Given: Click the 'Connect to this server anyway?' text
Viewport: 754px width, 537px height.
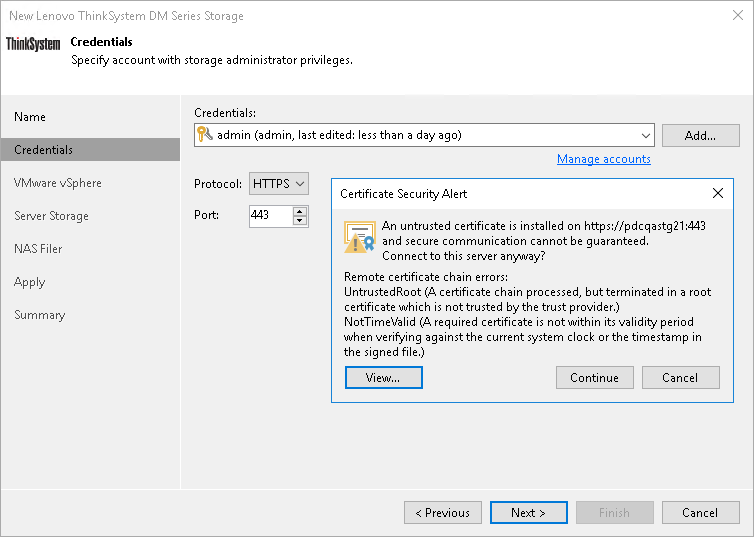Looking at the screenshot, I should click(x=464, y=256).
